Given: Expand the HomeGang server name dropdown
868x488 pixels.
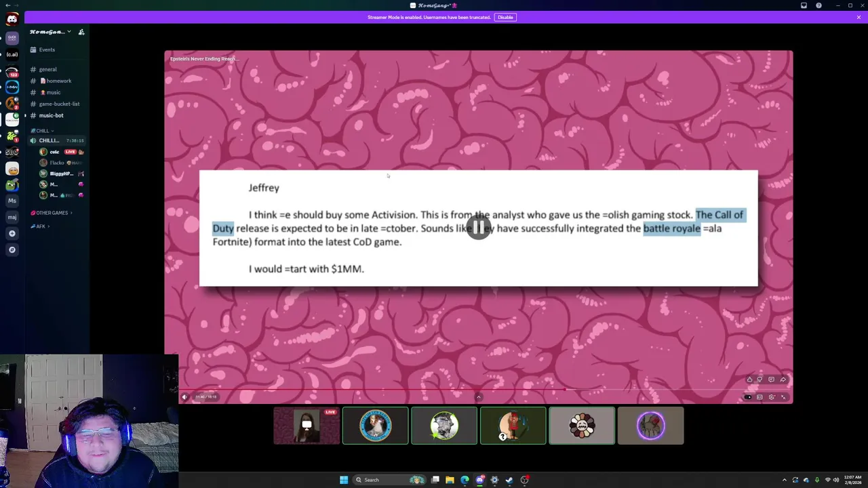Looking at the screenshot, I should tap(68, 32).
